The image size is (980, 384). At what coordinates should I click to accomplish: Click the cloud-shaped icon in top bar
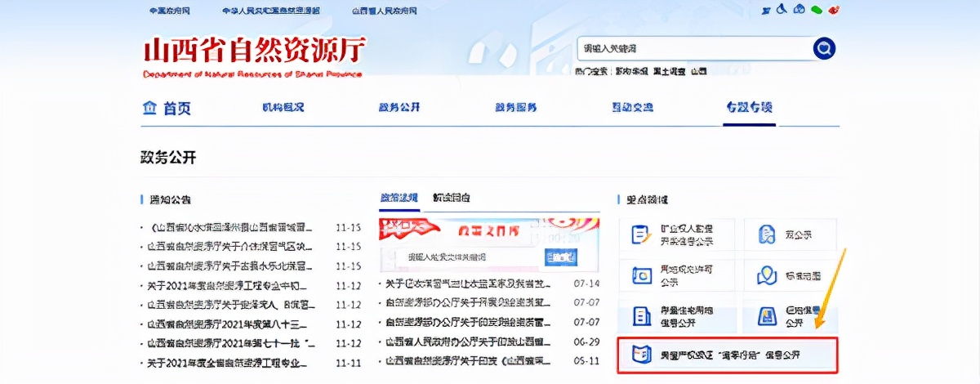point(799,10)
